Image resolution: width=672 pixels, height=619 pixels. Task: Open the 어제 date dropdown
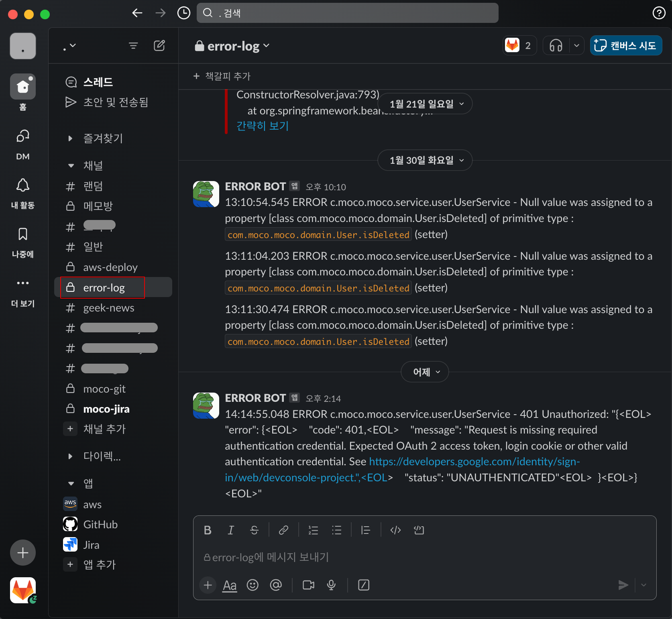425,372
